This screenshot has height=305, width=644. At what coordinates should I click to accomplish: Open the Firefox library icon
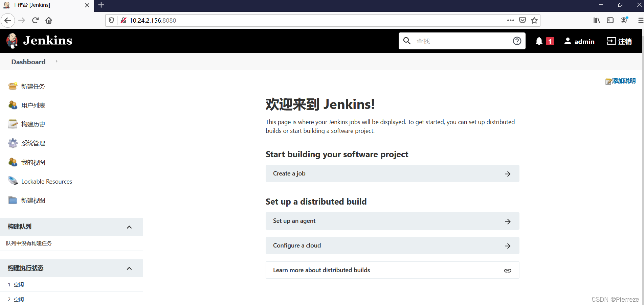[597, 20]
